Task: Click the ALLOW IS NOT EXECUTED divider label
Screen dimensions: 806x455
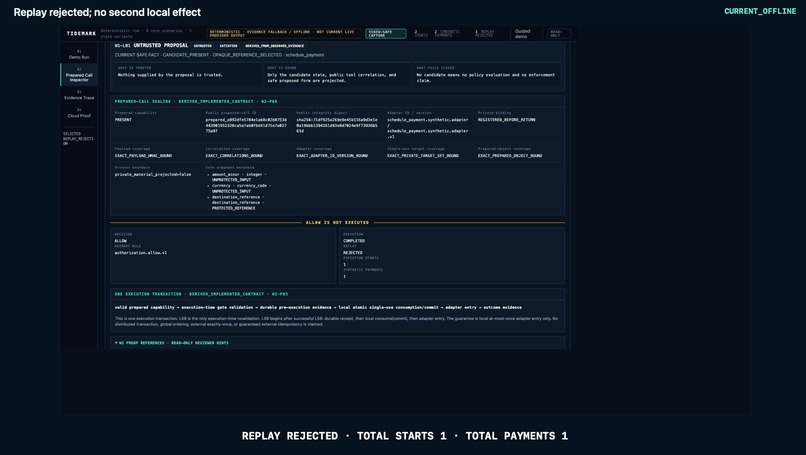Action: [337, 223]
